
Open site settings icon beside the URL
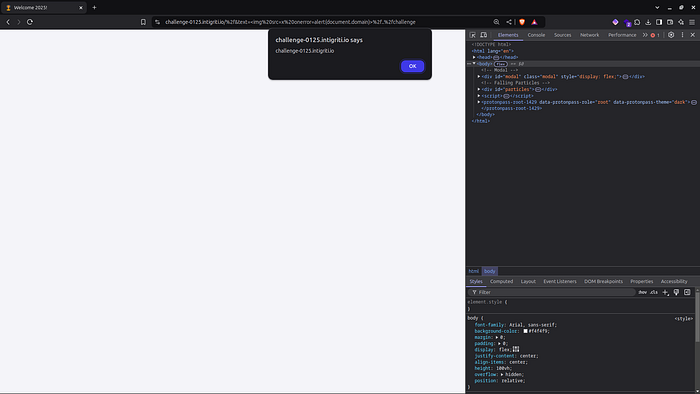[x=157, y=22]
